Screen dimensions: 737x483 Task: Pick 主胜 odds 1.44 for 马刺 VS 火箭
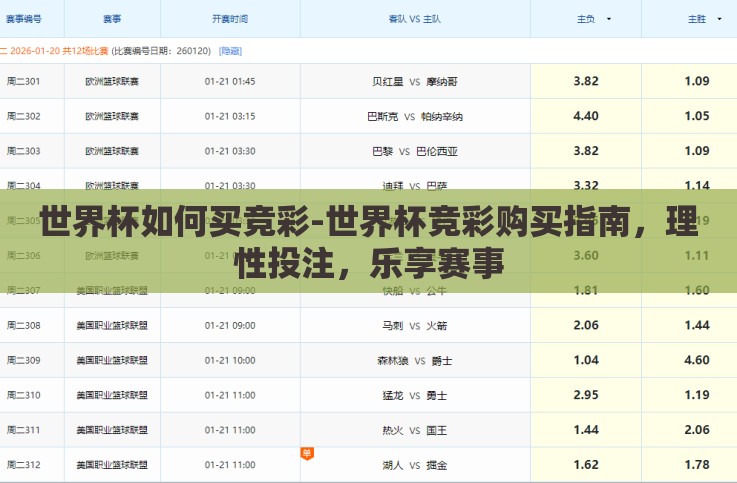click(697, 325)
